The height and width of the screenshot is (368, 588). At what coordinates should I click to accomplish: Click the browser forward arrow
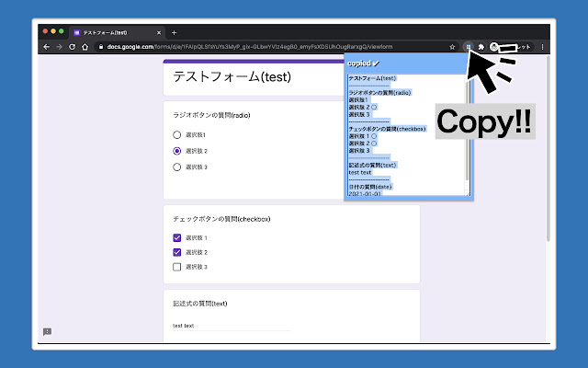pyautogui.click(x=59, y=47)
